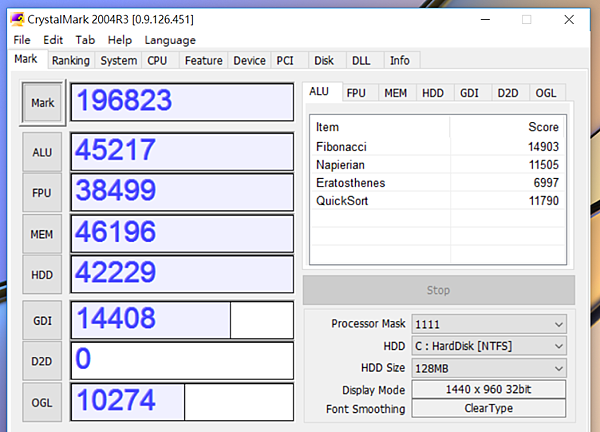Click the MEM score 46196
The image size is (600, 432).
click(x=182, y=233)
